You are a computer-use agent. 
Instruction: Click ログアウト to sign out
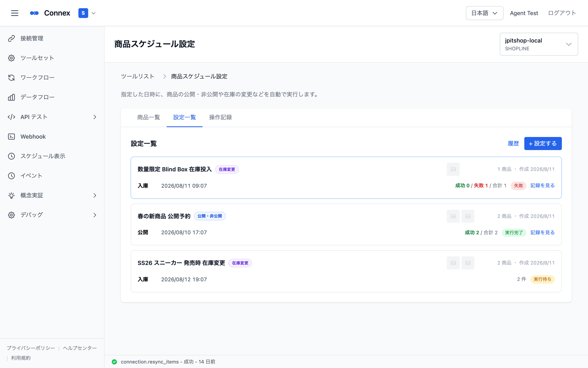pyautogui.click(x=562, y=13)
